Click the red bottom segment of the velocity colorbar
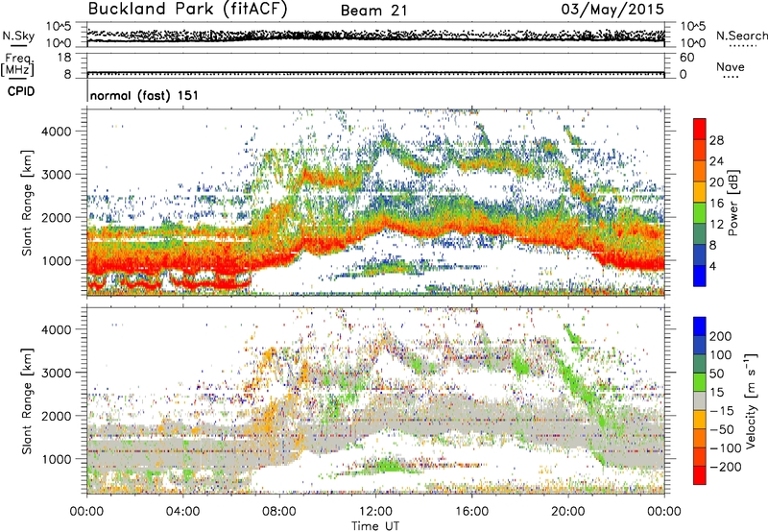The image size is (768, 532). pyautogui.click(x=700, y=475)
